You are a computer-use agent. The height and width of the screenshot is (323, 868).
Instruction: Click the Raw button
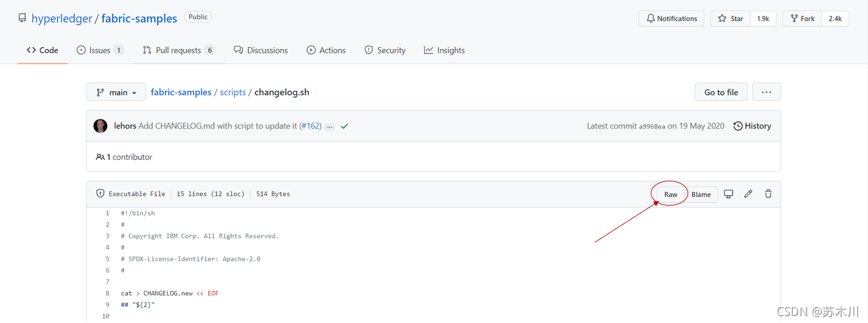coord(671,194)
